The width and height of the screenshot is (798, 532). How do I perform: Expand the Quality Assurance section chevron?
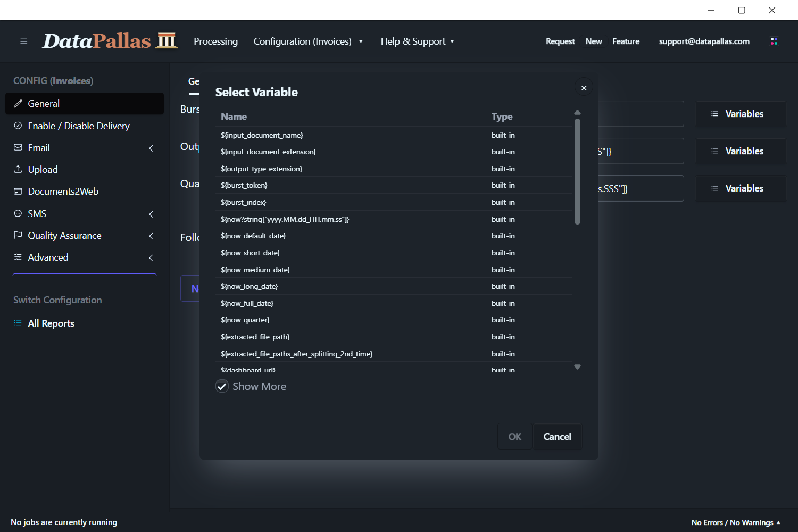point(151,236)
